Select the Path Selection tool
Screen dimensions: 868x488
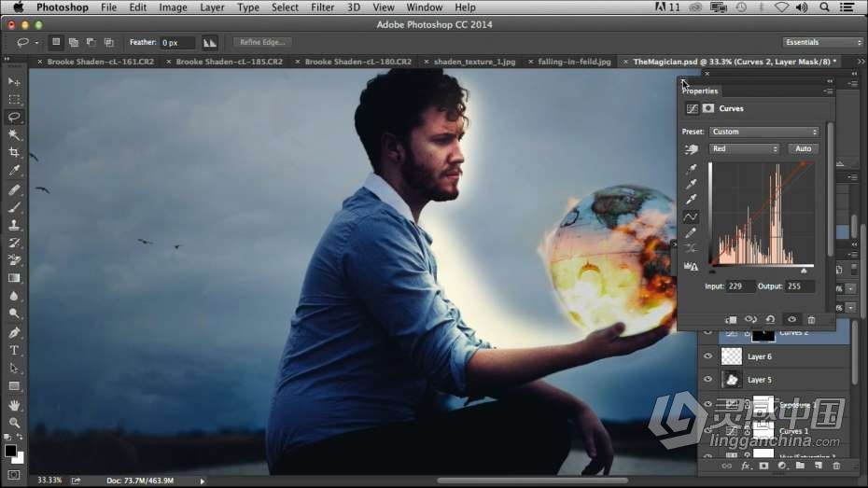(x=14, y=368)
